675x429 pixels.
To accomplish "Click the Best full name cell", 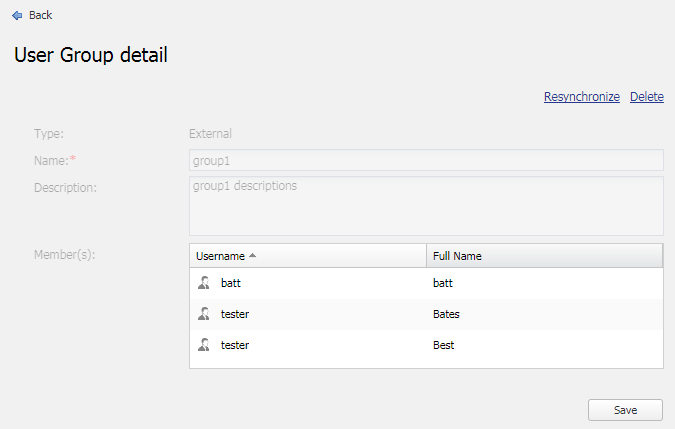I will (x=444, y=345).
